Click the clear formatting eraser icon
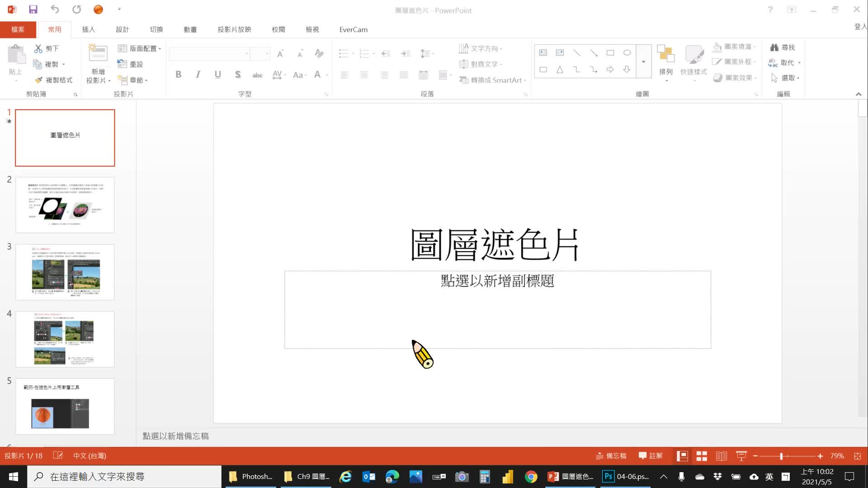The width and height of the screenshot is (868, 488). pyautogui.click(x=319, y=54)
